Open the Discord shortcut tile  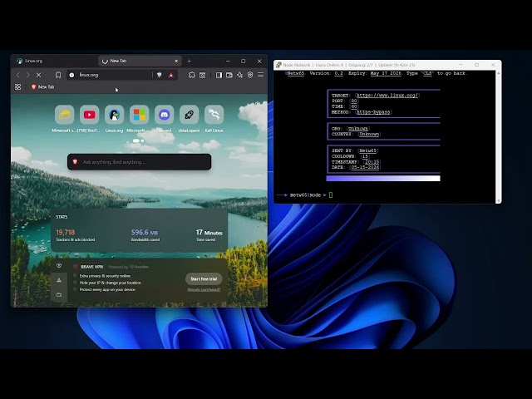165,115
